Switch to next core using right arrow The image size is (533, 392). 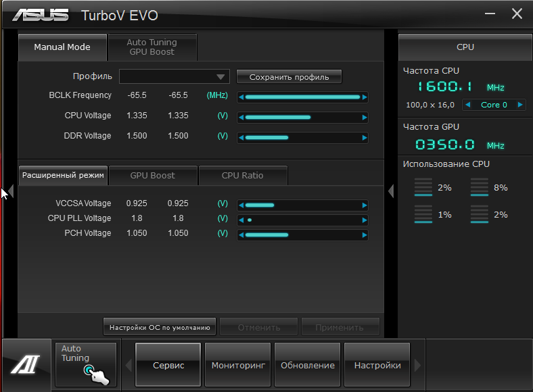[519, 105]
